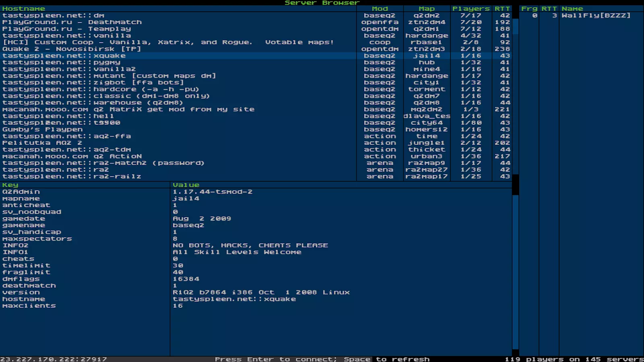Viewport: 644px width, 362px height.
Task: Click the '119 players on 145 servers' status text
Action: (574, 359)
